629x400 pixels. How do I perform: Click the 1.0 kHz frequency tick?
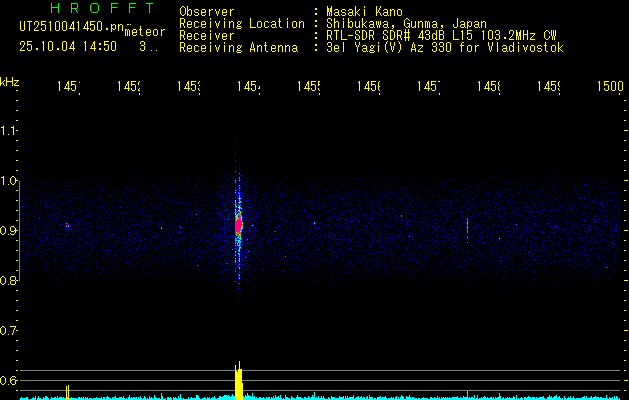pyautogui.click(x=9, y=181)
